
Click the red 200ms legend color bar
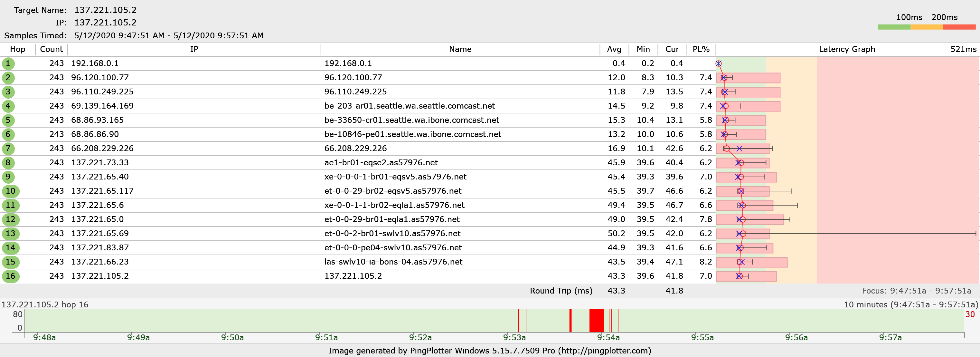click(959, 27)
